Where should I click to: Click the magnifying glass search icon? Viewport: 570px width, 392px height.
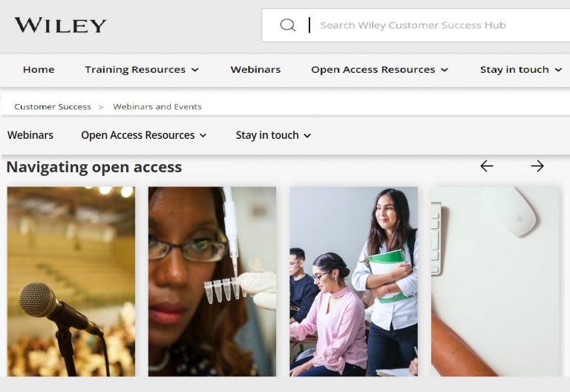pos(287,25)
